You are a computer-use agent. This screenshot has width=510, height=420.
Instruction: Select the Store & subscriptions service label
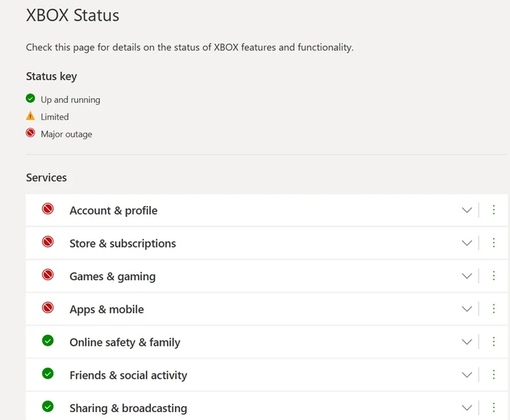coord(122,243)
